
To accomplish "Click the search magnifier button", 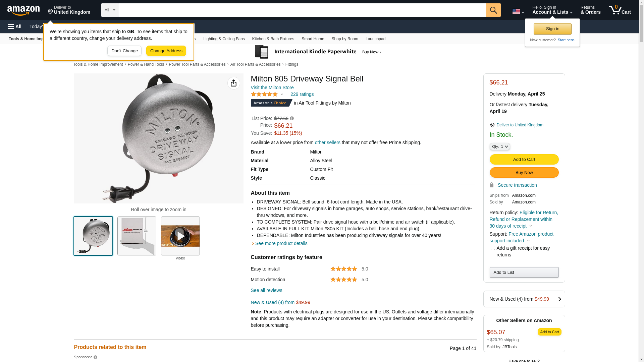I will click(x=493, y=10).
